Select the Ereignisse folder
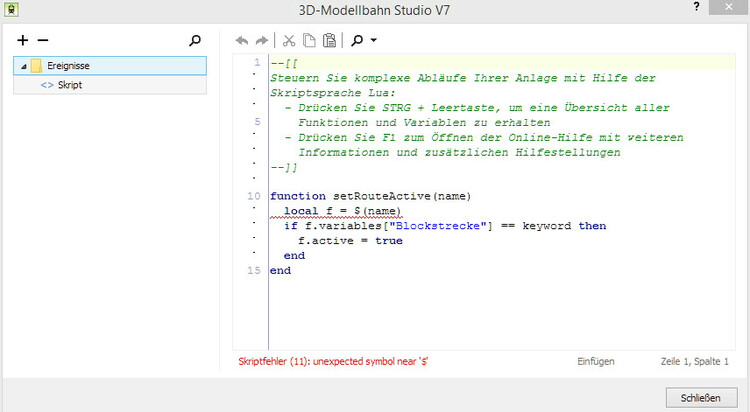This screenshot has width=750, height=412. (x=68, y=66)
